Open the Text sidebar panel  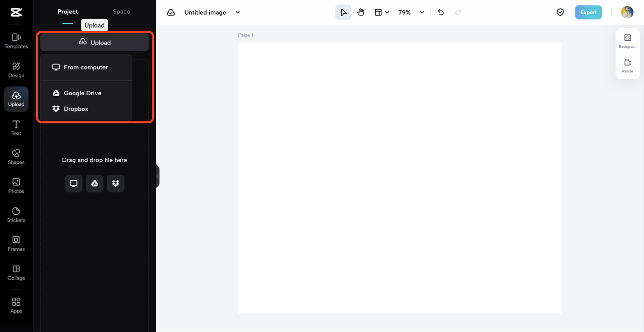click(16, 128)
